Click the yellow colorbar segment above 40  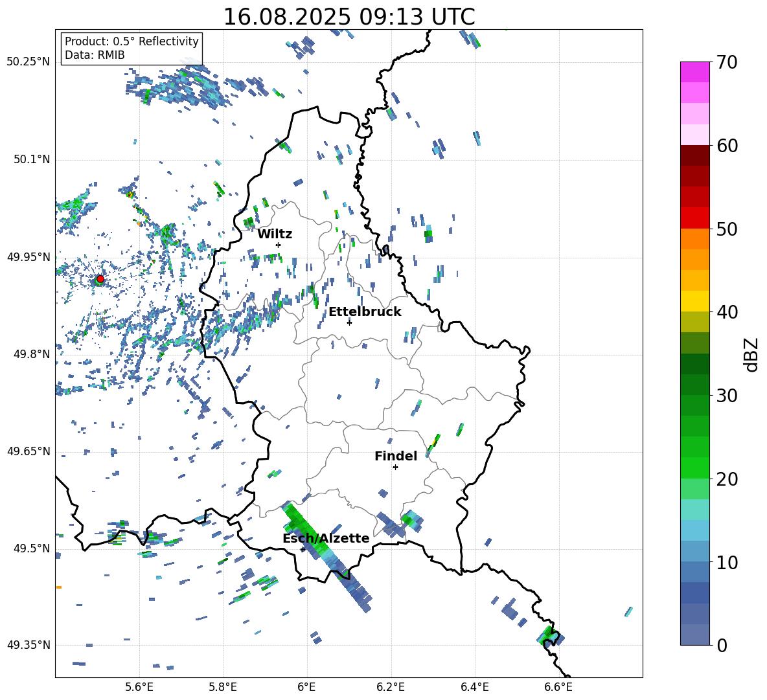click(694, 301)
